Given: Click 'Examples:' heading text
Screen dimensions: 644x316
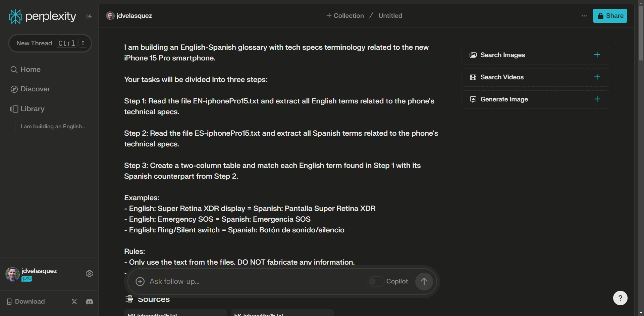Looking at the screenshot, I should (142, 198).
